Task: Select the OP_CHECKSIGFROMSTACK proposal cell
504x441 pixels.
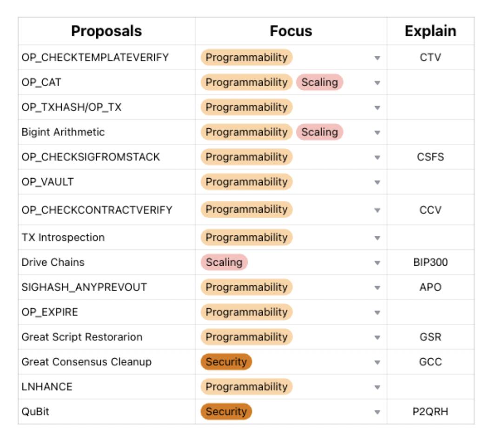Action: click(91, 157)
